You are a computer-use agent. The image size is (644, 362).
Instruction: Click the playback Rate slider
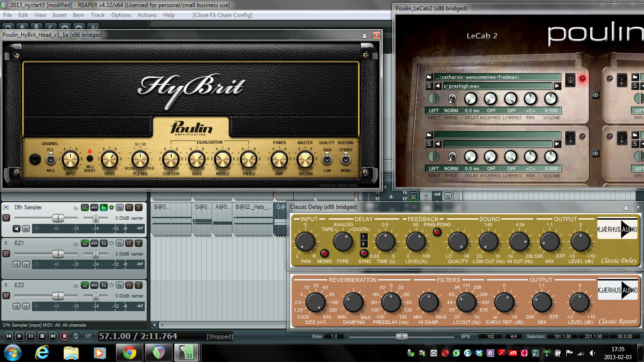tap(402, 336)
